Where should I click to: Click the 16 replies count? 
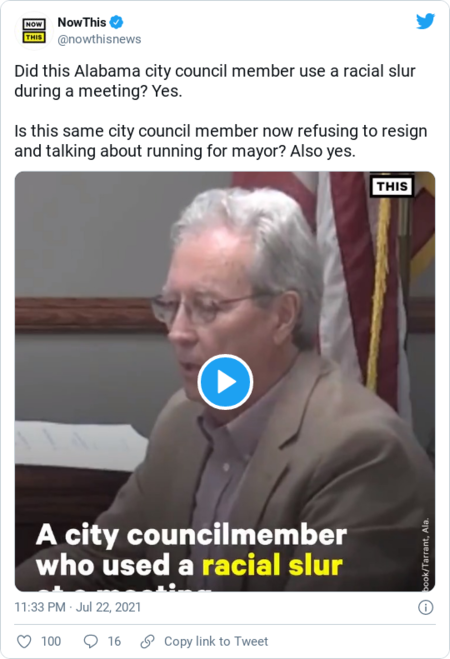point(114,641)
